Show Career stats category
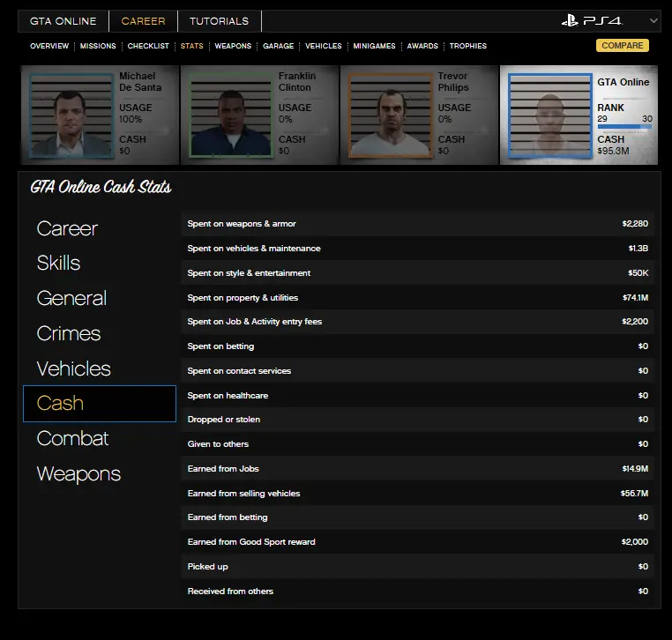The image size is (672, 640). click(67, 229)
